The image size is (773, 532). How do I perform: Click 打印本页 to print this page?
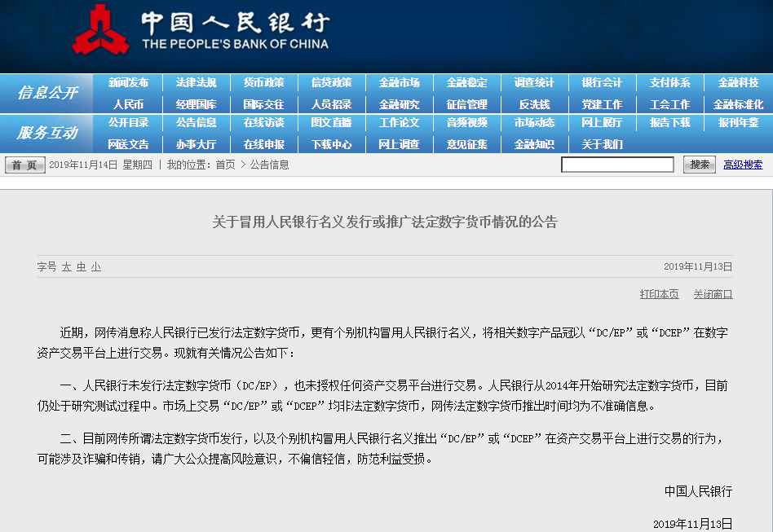tap(659, 295)
